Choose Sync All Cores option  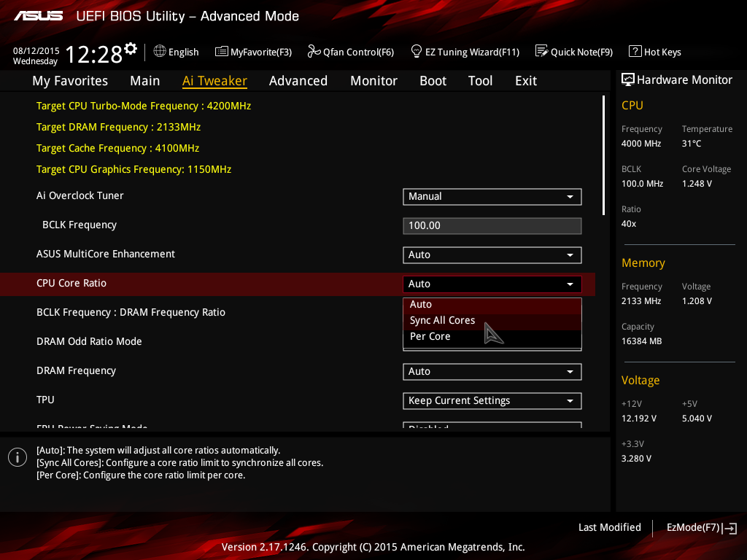point(492,321)
